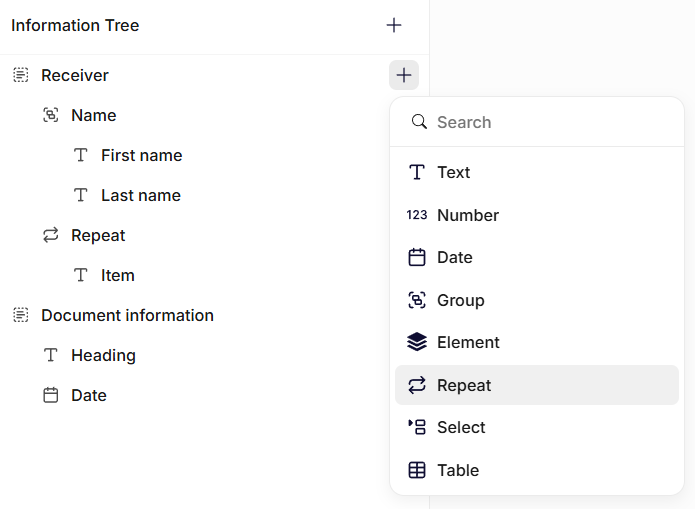Pick Select from the type menu

click(x=461, y=427)
